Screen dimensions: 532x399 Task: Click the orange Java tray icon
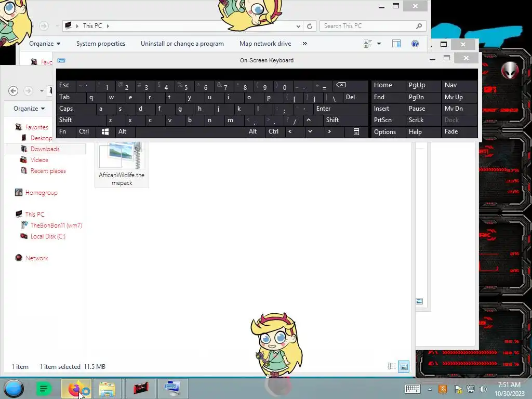click(443, 389)
